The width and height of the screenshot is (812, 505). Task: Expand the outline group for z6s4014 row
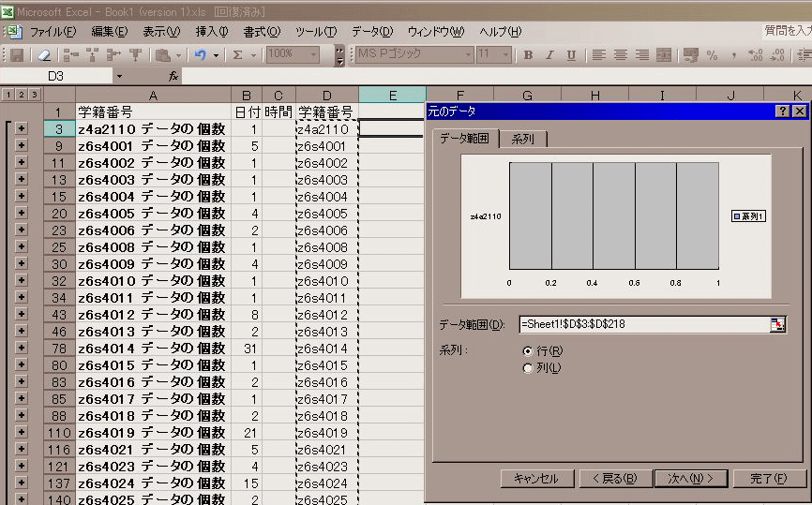click(22, 348)
